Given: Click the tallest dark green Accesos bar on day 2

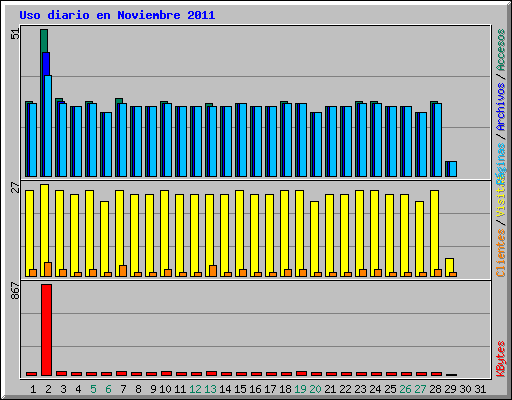Looking at the screenshot, I should (44, 41).
